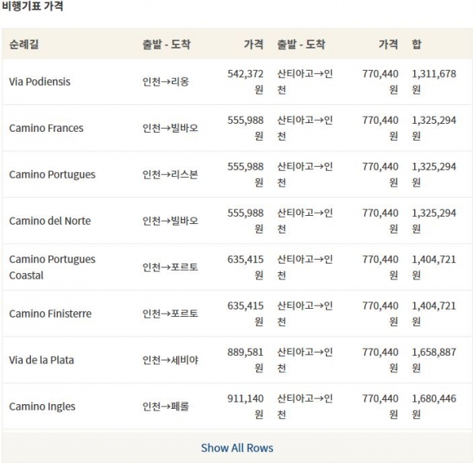Viewport: 476px width, 466px height.
Task: Click the Via de la Plata route name
Action: click(41, 360)
